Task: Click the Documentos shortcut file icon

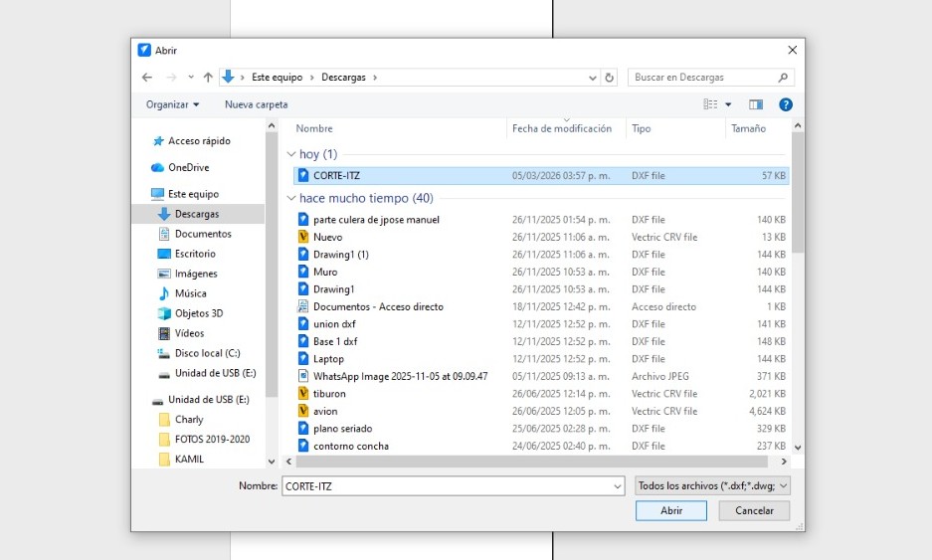Action: 303,306
